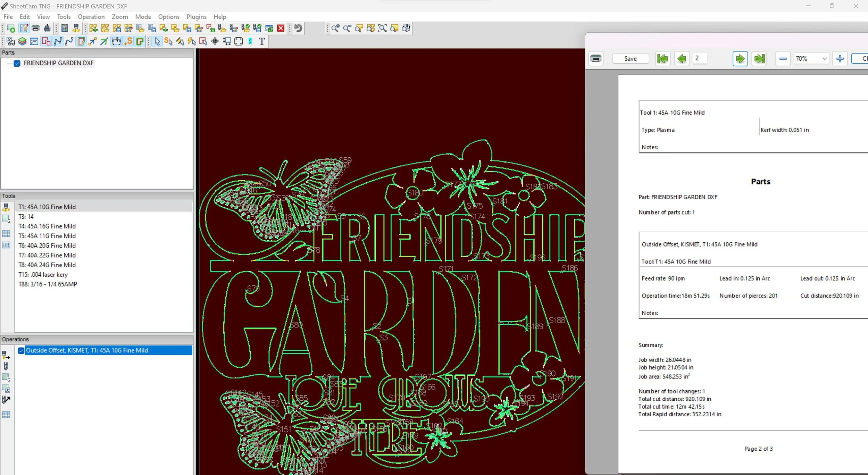Click the zoom out magnifier icon
The height and width of the screenshot is (475, 868).
pyautogui.click(x=347, y=28)
